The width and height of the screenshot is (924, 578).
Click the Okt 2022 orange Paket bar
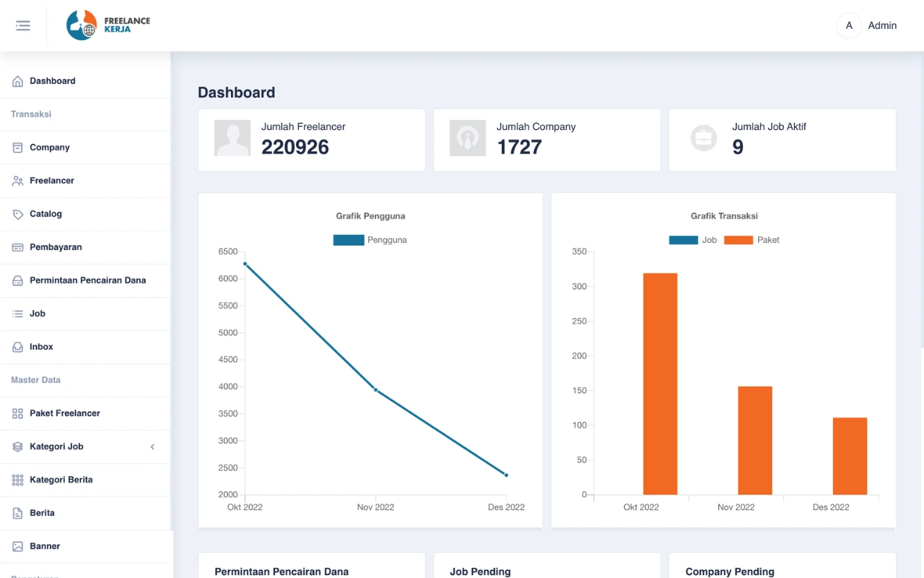(x=660, y=383)
